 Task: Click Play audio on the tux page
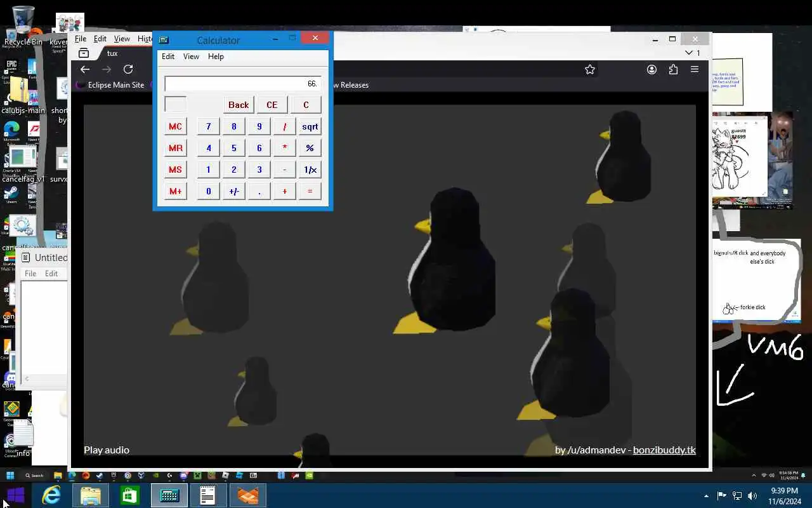pos(107,450)
